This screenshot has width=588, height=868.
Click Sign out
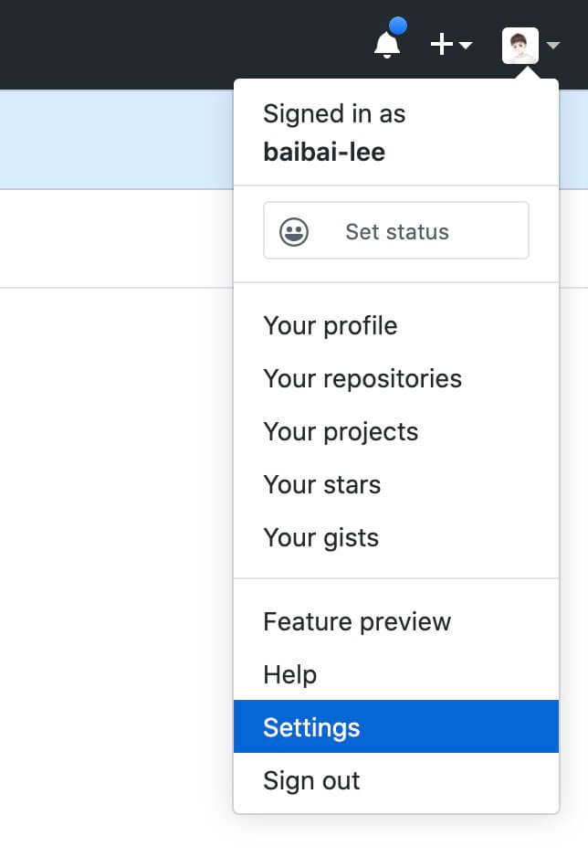pos(311,780)
